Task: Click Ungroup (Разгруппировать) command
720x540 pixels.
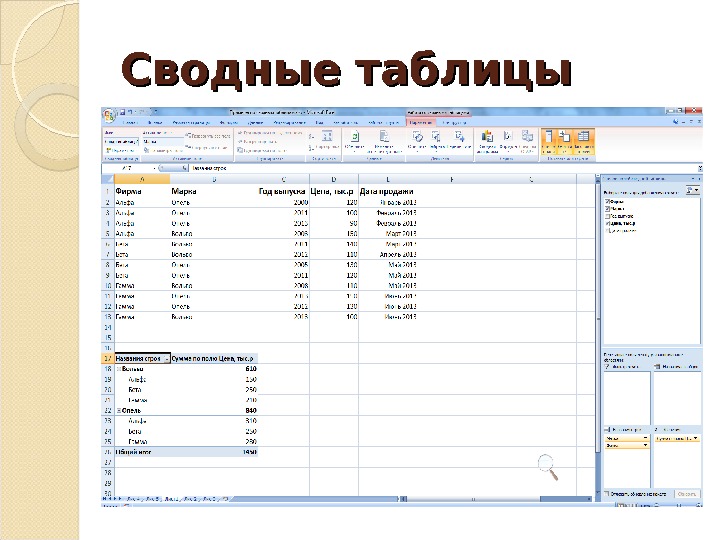Action: [257, 141]
